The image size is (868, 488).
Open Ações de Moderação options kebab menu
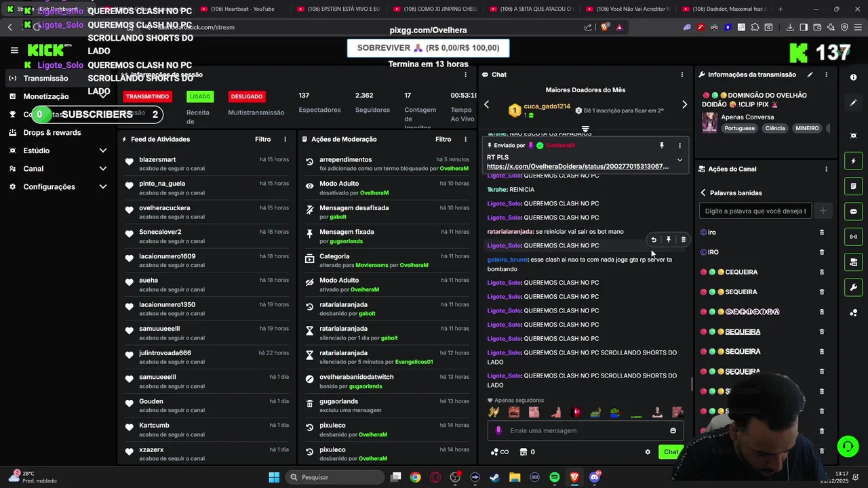pyautogui.click(x=465, y=139)
